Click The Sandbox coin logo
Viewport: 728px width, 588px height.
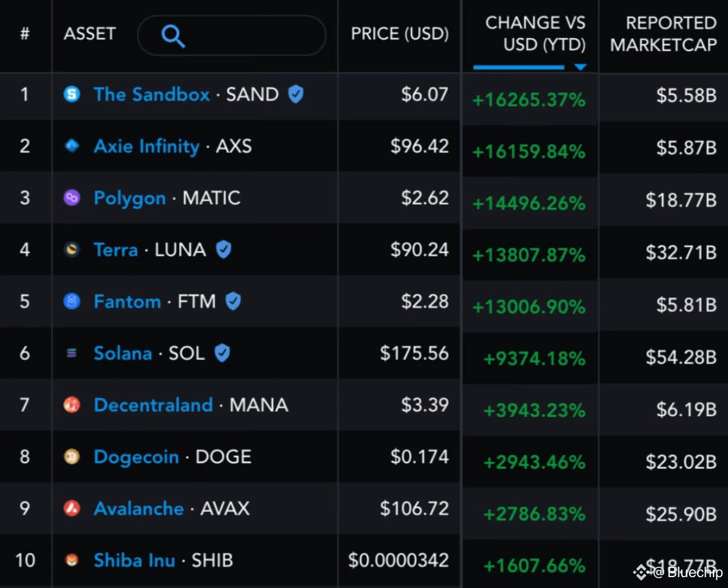click(x=72, y=94)
